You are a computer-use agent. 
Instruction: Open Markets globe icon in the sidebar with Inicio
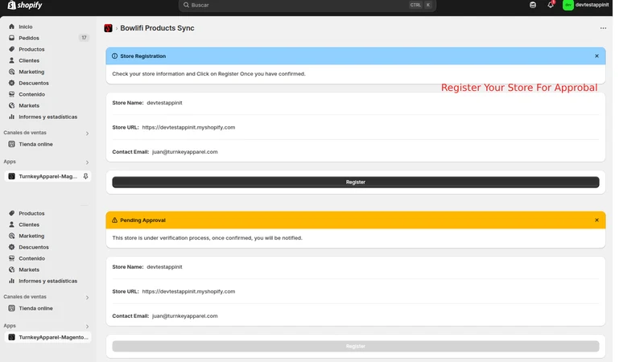click(11, 105)
